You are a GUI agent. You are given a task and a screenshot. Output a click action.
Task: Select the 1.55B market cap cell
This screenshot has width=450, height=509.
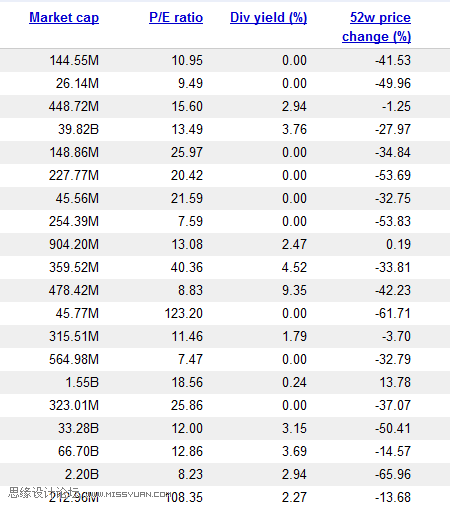click(x=82, y=382)
